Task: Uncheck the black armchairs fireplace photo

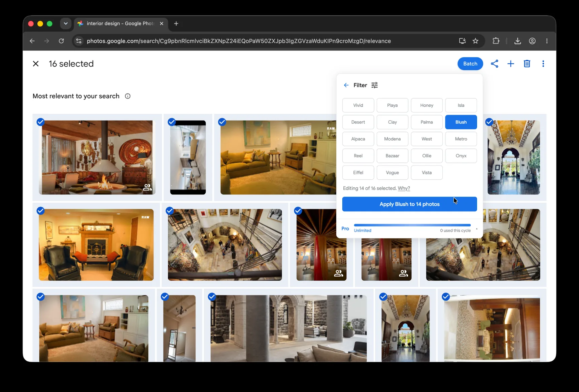Action: click(40, 211)
